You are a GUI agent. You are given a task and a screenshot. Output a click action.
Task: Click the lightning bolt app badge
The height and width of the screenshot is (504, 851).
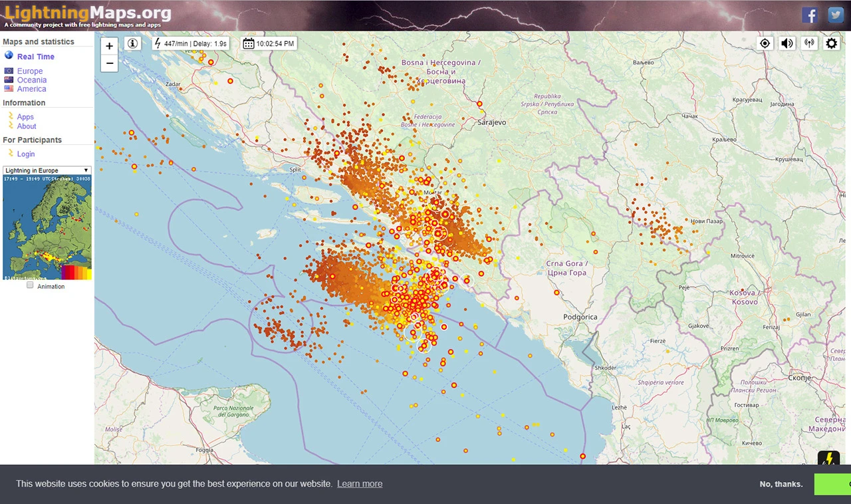click(x=829, y=458)
